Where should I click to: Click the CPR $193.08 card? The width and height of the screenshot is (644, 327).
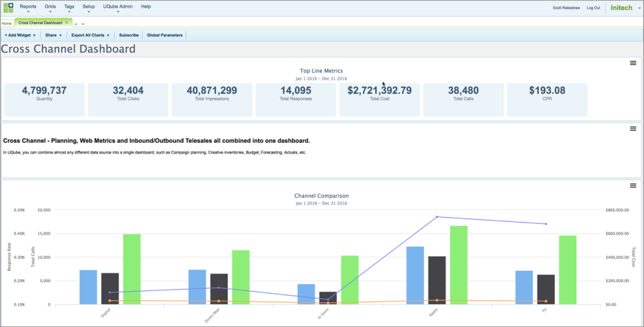(547, 100)
